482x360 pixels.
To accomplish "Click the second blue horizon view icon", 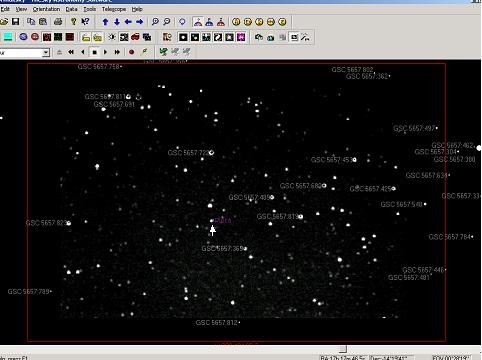I will [x=209, y=22].
